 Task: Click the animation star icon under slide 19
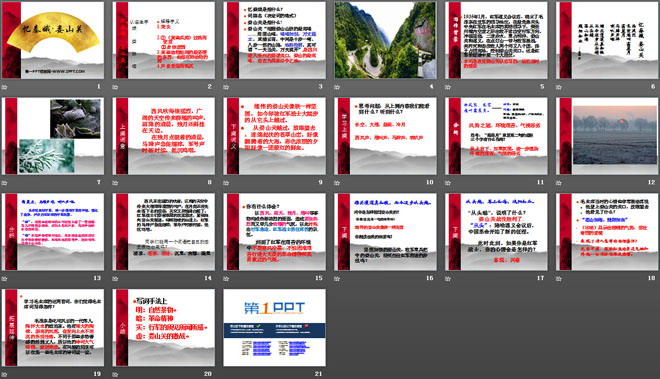tap(5, 374)
